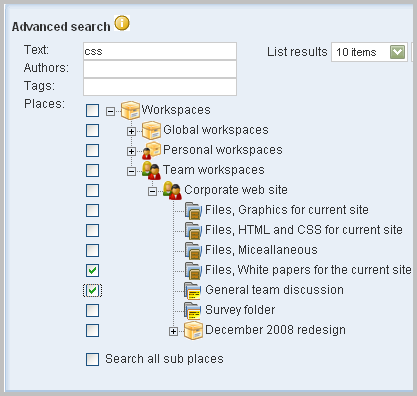Select the Team workspaces label
This screenshot has height=396, width=417.
214,170
